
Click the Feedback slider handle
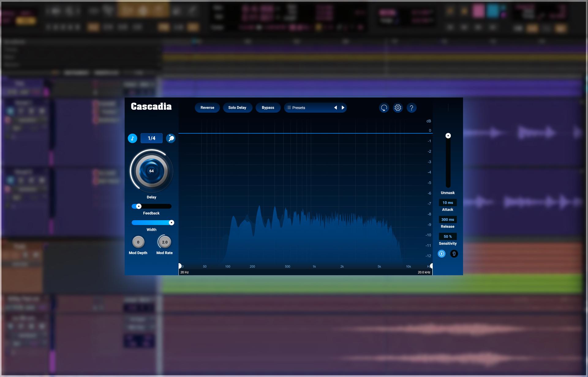139,206
